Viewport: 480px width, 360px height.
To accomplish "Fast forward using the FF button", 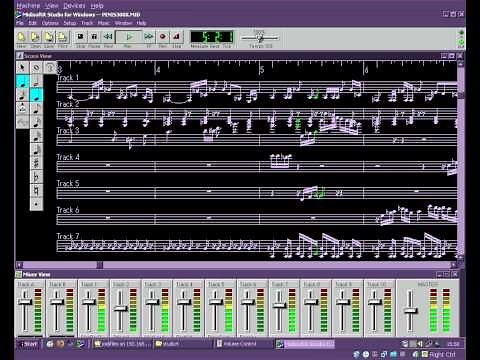I will click(x=149, y=37).
